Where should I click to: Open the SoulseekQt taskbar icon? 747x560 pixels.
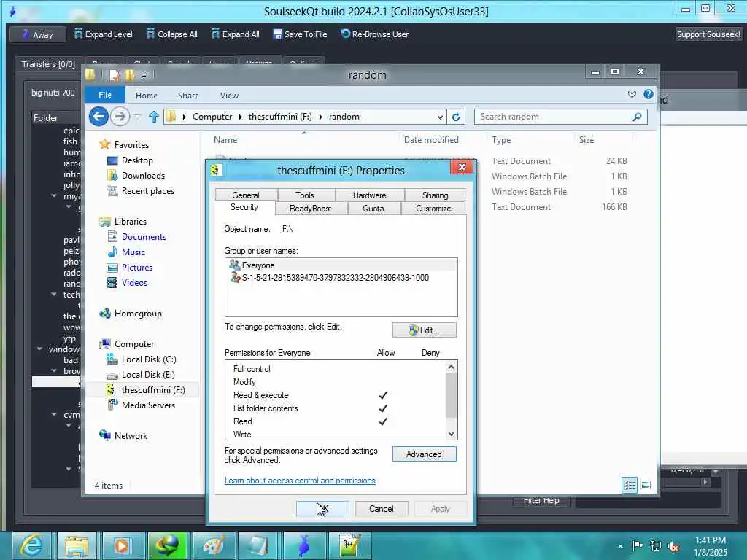click(x=303, y=545)
